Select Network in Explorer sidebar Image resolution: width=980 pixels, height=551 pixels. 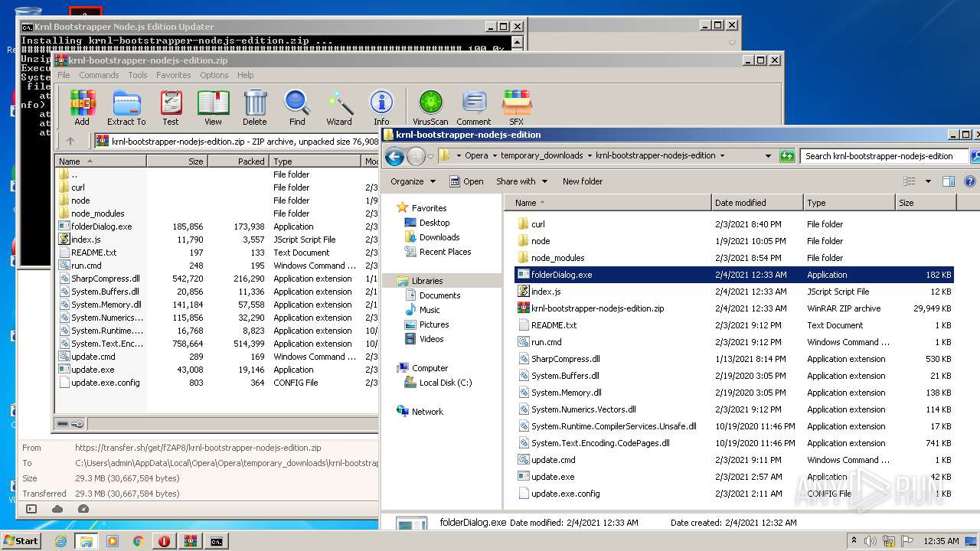tap(427, 412)
